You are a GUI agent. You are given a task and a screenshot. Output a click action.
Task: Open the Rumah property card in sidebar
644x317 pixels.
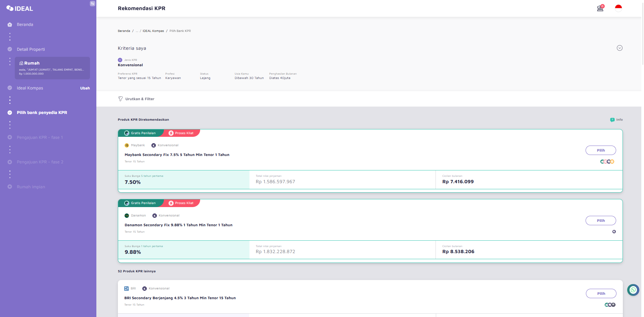52,68
